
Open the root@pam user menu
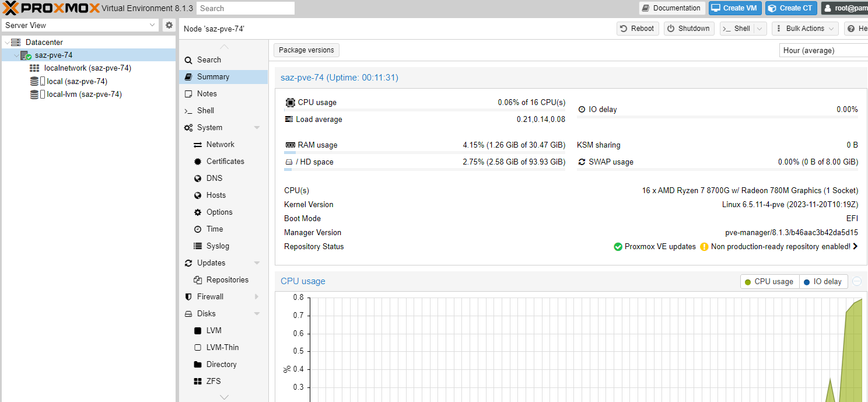click(x=845, y=8)
